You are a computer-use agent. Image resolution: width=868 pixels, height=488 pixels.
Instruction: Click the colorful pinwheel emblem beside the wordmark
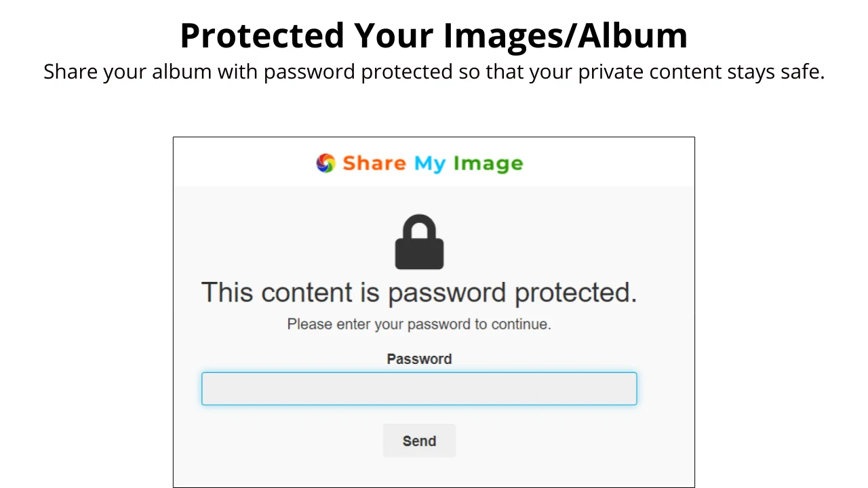(325, 163)
